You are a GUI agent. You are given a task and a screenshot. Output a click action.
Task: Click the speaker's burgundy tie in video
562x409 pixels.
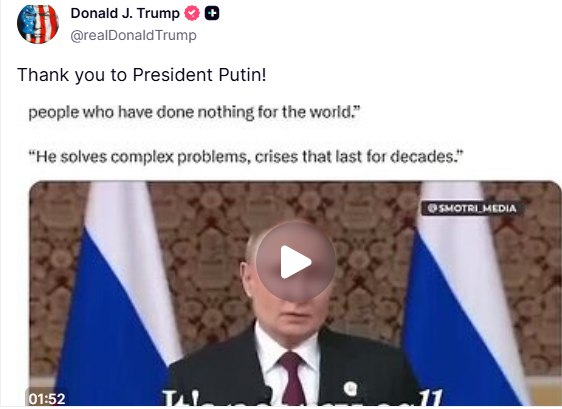[x=292, y=378]
